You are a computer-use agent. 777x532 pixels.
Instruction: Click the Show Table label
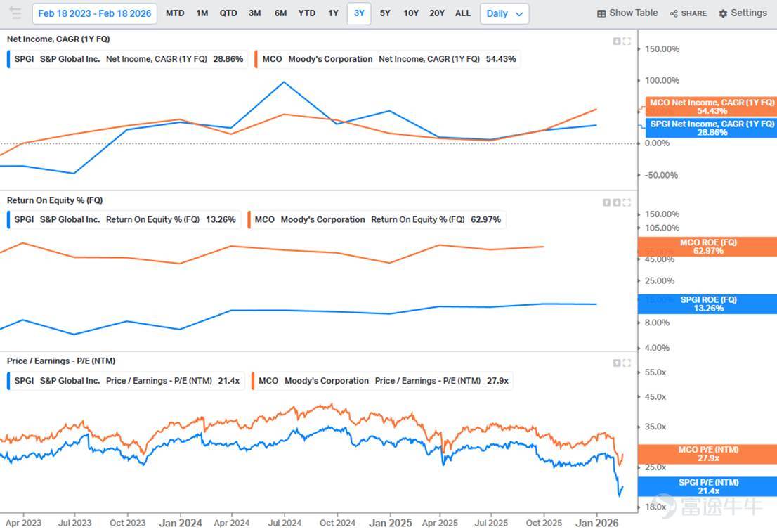[x=633, y=13]
